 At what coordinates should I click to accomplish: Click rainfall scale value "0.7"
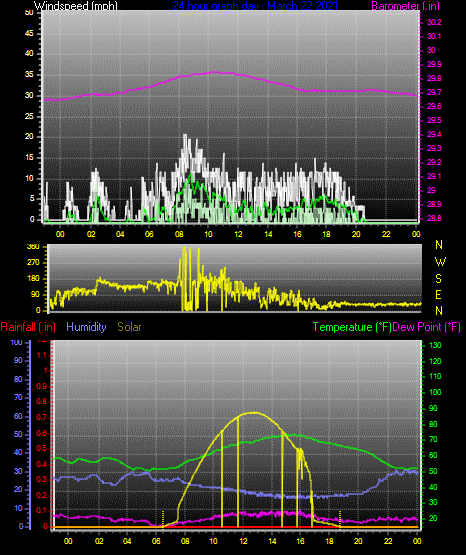41,418
